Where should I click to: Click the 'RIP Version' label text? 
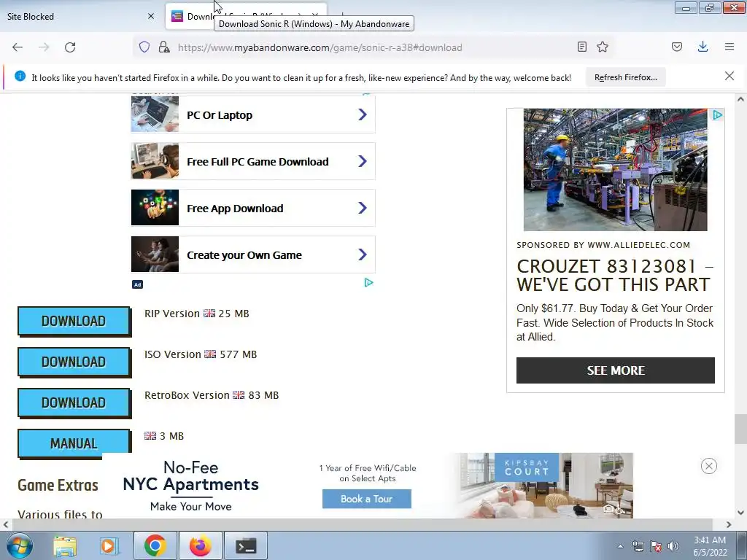[x=172, y=314]
